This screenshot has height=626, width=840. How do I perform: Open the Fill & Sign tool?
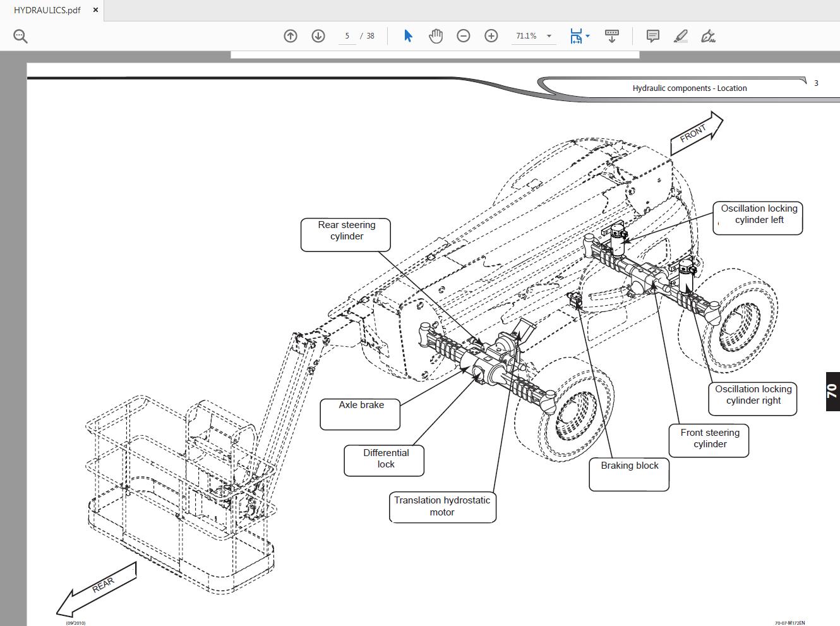[708, 36]
